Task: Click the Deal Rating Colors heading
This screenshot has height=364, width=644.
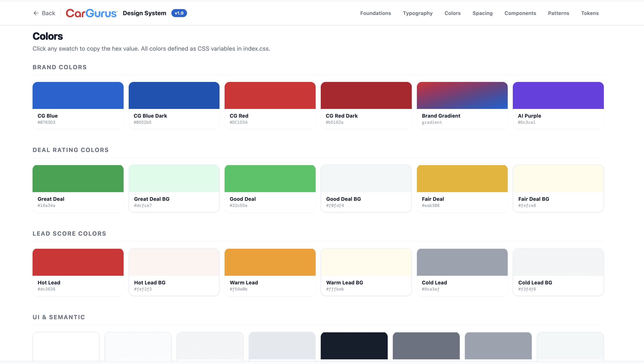Action: click(x=71, y=150)
